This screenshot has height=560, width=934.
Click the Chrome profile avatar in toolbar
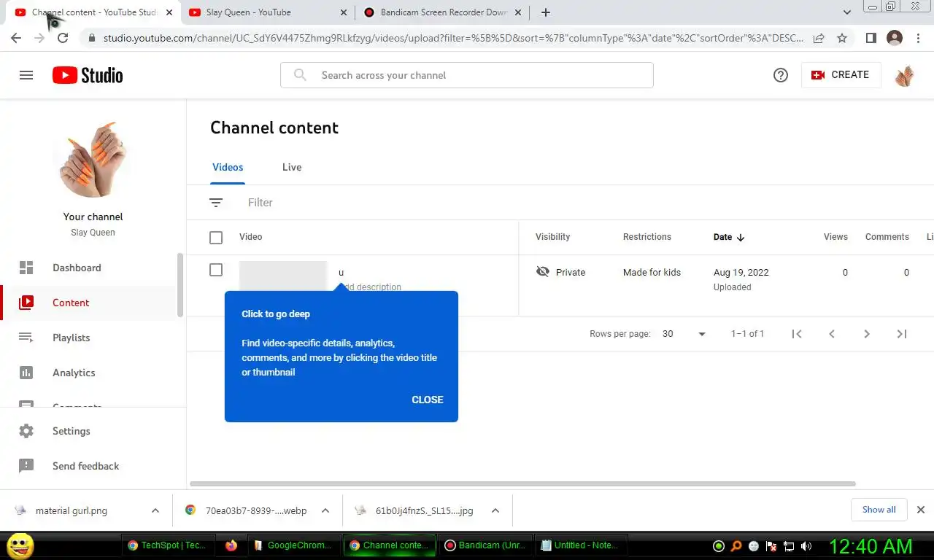coord(895,38)
